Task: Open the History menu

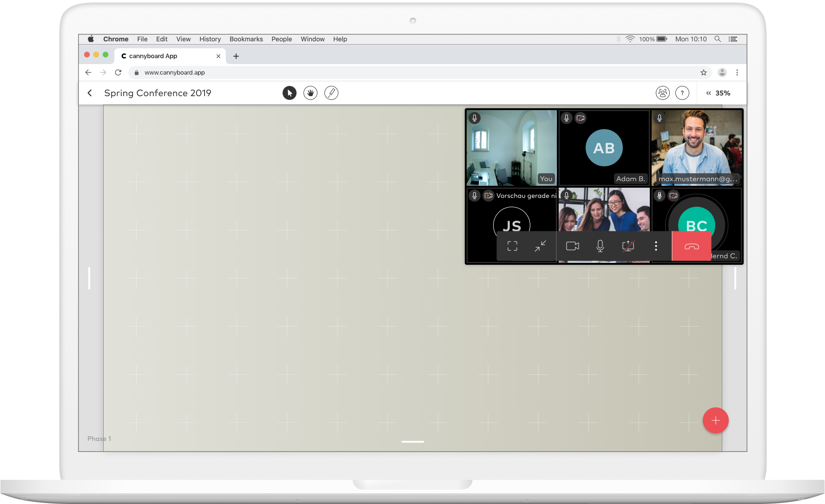Action: 210,39
